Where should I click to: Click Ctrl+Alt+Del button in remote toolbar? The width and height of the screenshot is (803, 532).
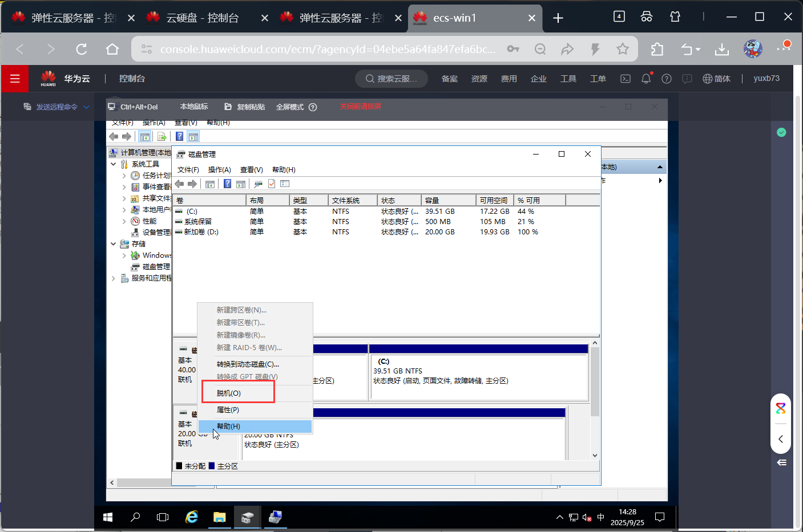click(133, 107)
